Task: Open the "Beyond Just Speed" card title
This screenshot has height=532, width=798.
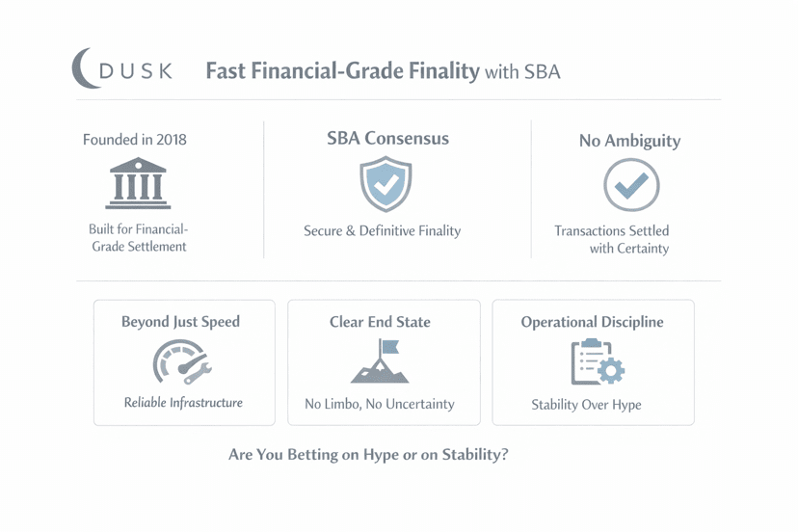Action: pyautogui.click(x=180, y=322)
